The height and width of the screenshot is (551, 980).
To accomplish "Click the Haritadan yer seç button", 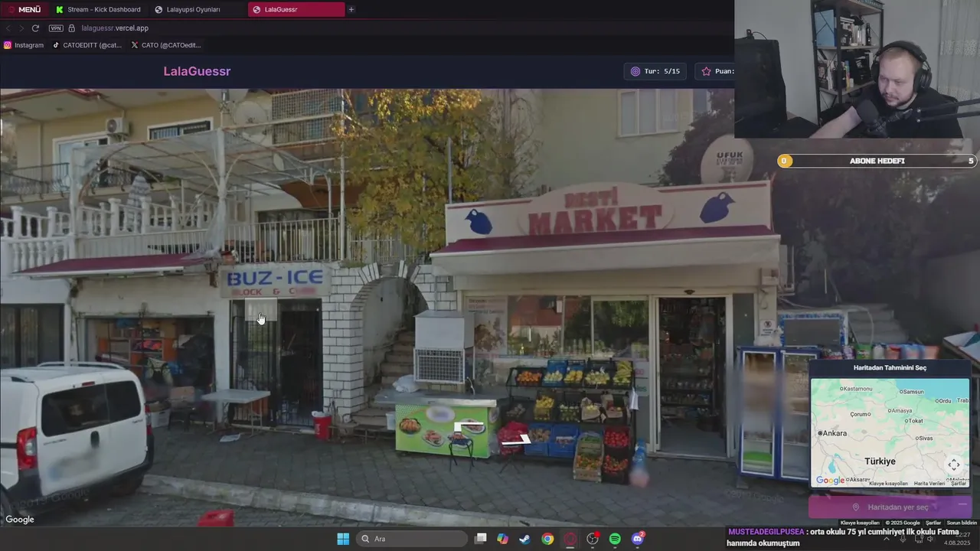I will pyautogui.click(x=890, y=507).
